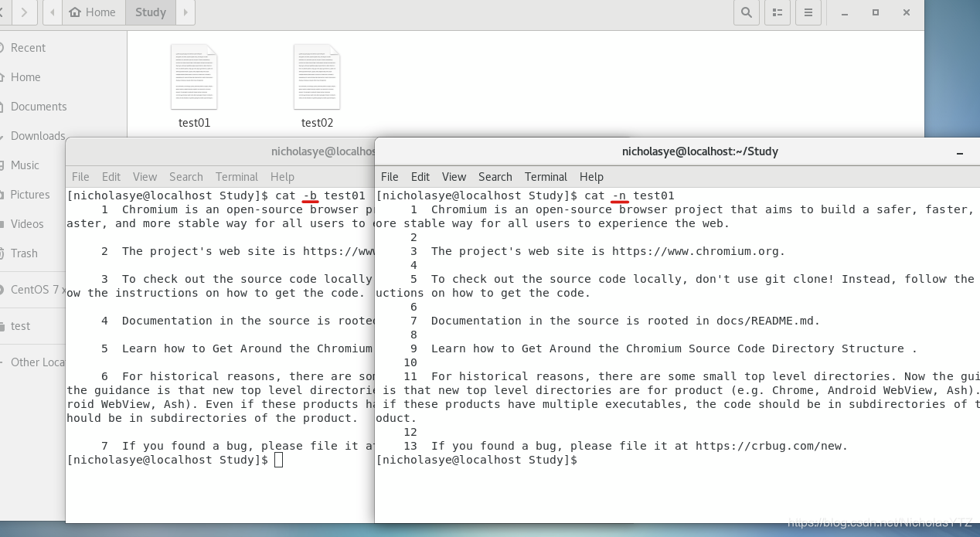Click line 4 'Documentation in the source' left terminal
The width and height of the screenshot is (980, 537).
pyautogui.click(x=247, y=321)
